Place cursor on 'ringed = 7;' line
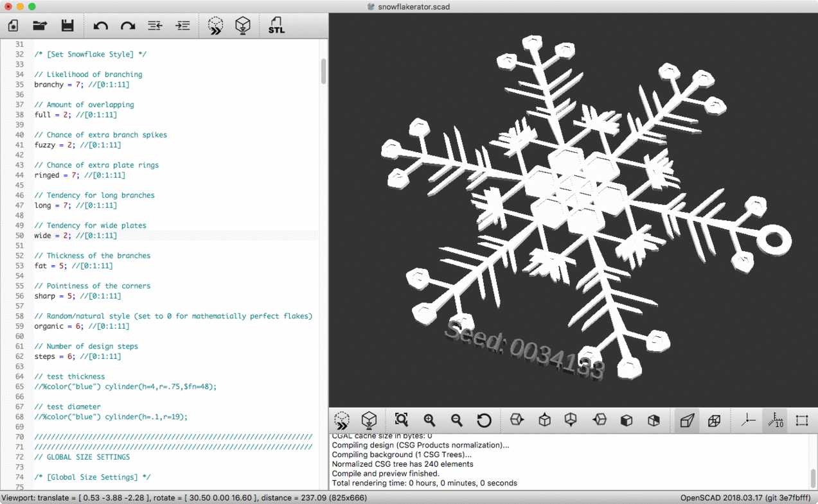Screen dimensions: 818x504 pyautogui.click(x=79, y=175)
